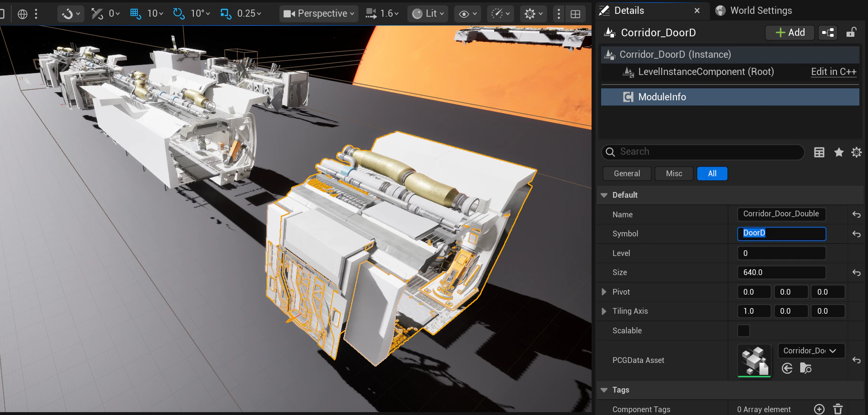Viewport: 868px width, 415px height.
Task: Select the General filter tab
Action: tap(627, 173)
